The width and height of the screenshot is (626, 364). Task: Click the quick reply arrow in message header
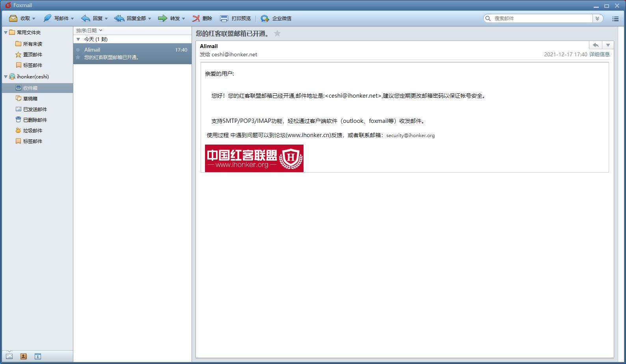pos(596,45)
